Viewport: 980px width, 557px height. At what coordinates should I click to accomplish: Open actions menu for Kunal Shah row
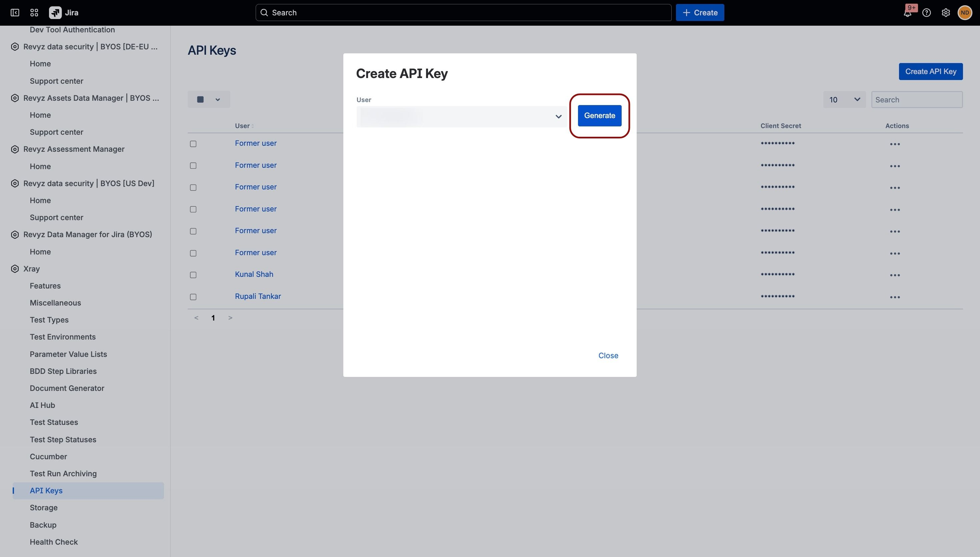click(895, 275)
